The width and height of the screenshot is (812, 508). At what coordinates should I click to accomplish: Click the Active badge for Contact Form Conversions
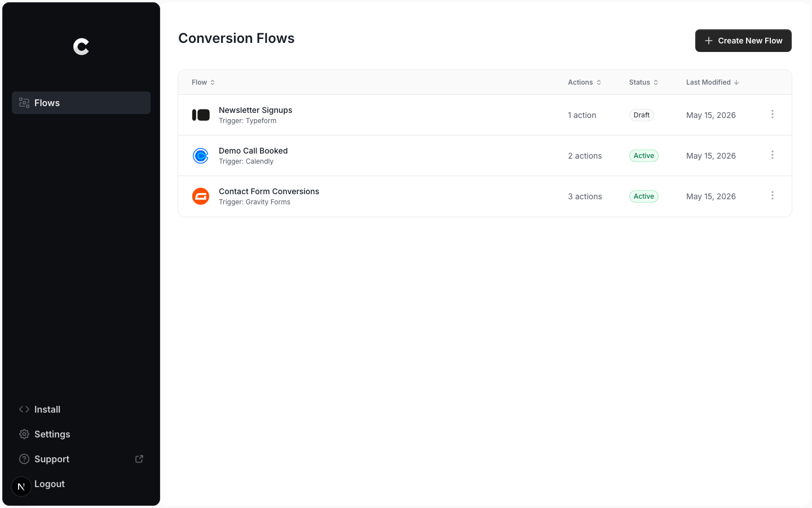coord(644,196)
